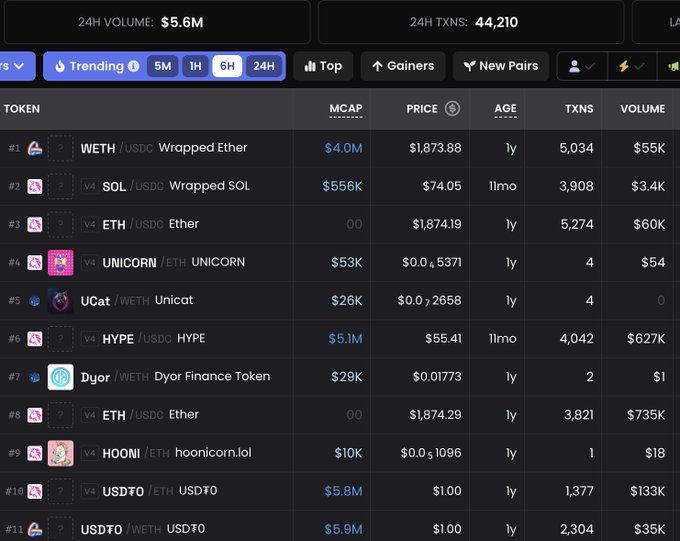Open the USD₮0/ETH pair
Image resolution: width=680 pixels, height=541 pixels.
[338, 492]
